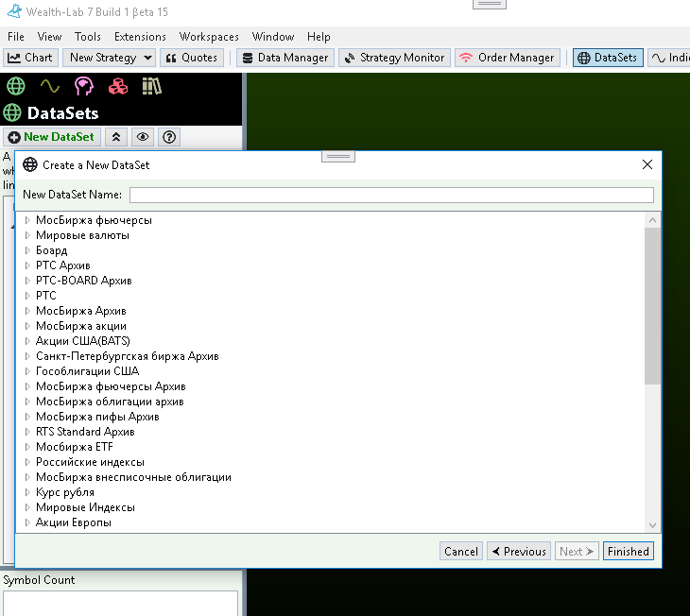Open the library books panel icon

coord(152,86)
